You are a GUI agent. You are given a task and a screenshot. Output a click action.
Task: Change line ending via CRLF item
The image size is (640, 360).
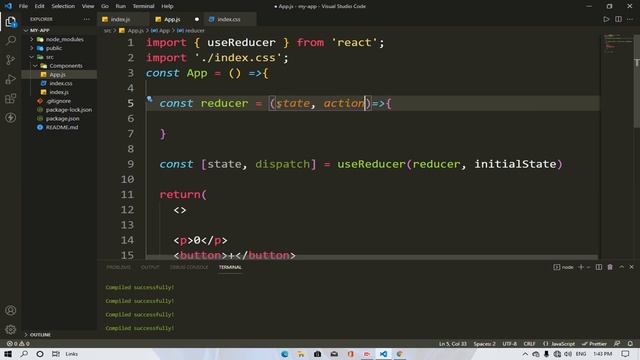click(529, 344)
